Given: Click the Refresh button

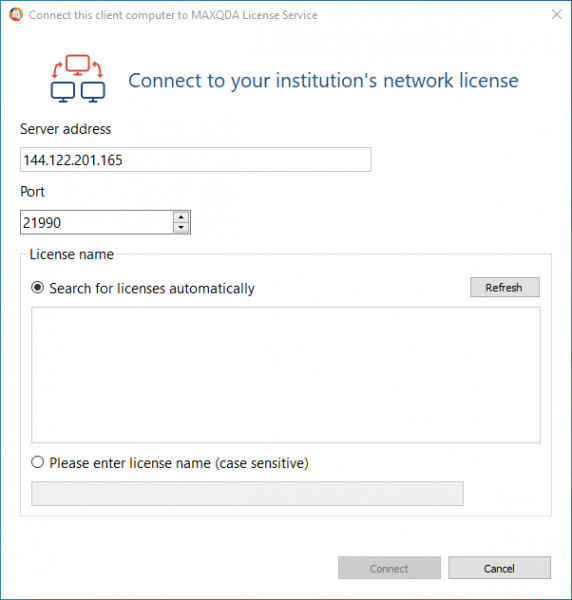Looking at the screenshot, I should 505,287.
